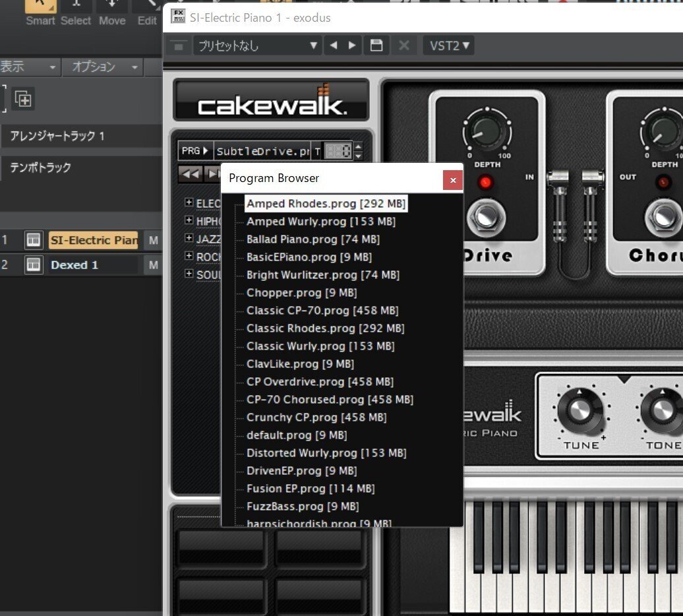Click the previous preset arrow button

click(x=334, y=45)
